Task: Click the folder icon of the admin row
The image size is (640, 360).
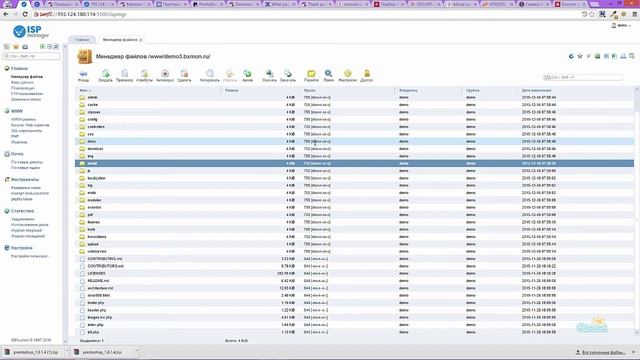Action: (x=82, y=98)
